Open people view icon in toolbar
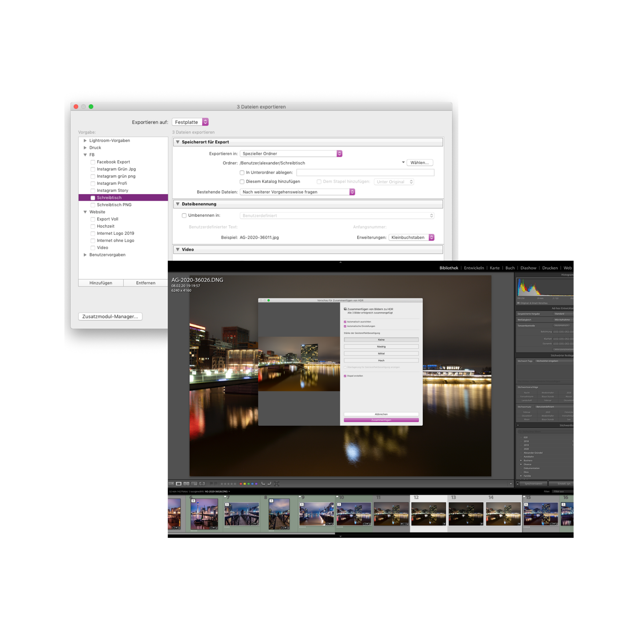Viewport: 644px width, 644px height. coord(202,484)
